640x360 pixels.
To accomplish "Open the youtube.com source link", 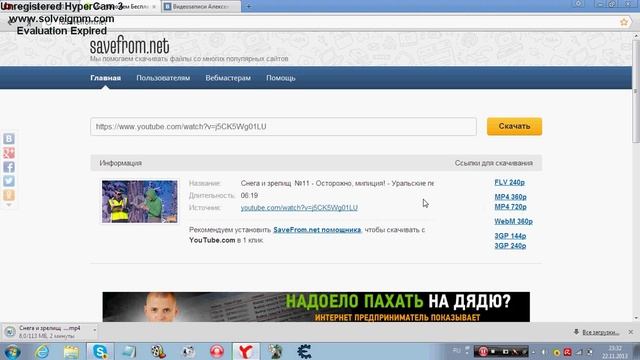I will 299,208.
